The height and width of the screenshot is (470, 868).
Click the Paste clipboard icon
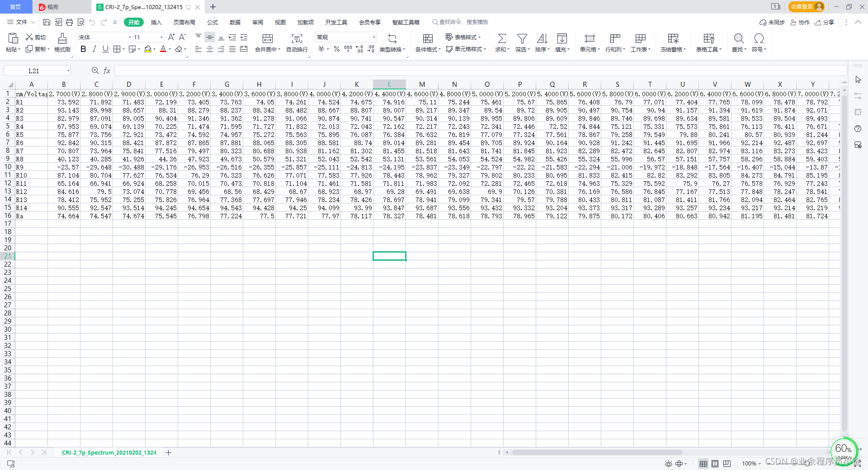(x=13, y=38)
